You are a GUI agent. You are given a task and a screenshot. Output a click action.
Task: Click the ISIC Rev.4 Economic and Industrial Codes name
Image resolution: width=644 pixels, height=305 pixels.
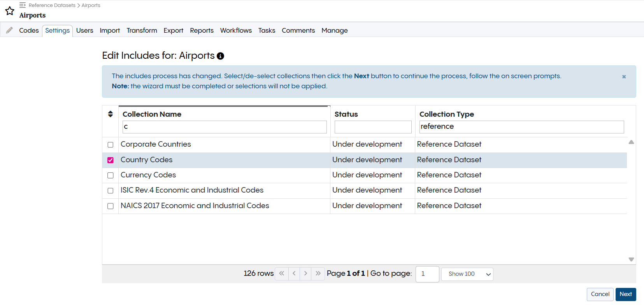tap(192, 190)
